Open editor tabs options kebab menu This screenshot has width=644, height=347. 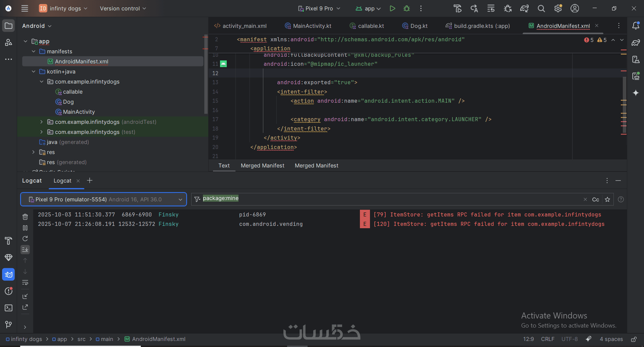[x=619, y=26]
